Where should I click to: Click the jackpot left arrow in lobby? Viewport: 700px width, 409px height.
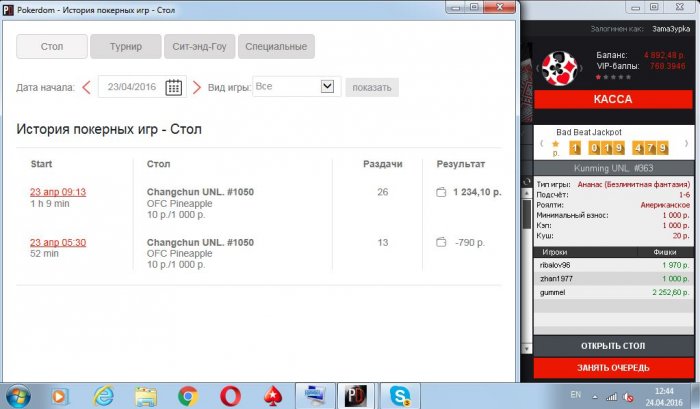coord(542,144)
